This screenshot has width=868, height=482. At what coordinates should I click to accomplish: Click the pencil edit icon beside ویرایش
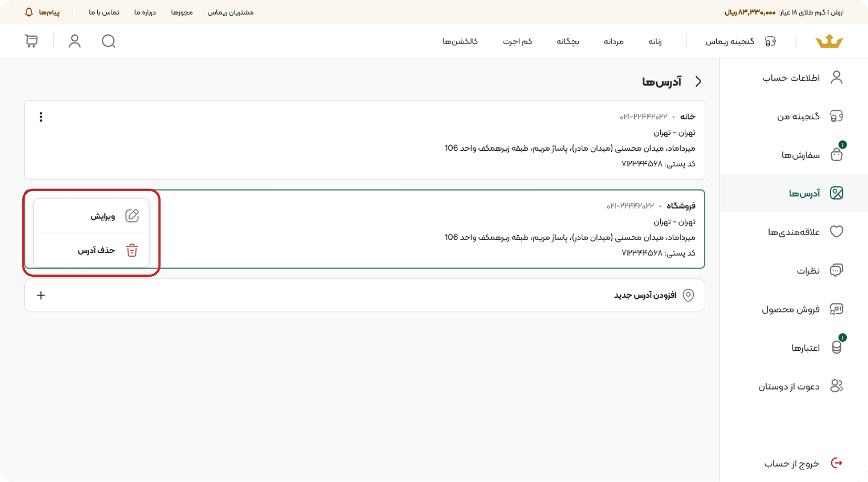click(x=132, y=216)
